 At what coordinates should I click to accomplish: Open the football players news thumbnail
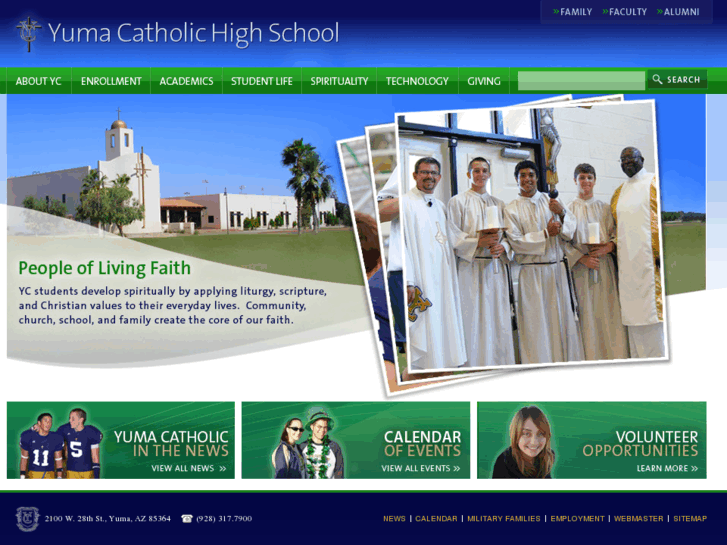60,443
